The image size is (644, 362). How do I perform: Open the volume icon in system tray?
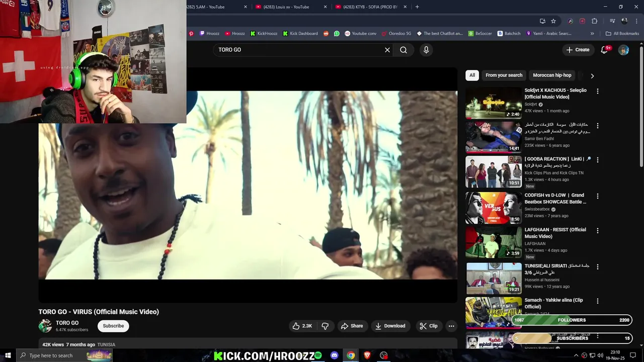click(600, 355)
